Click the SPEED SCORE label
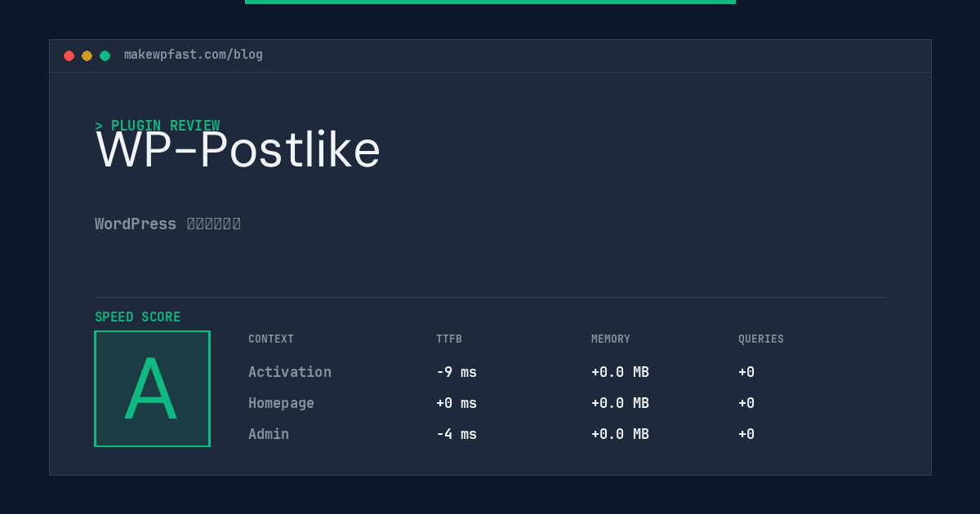The image size is (980, 514). click(x=138, y=317)
